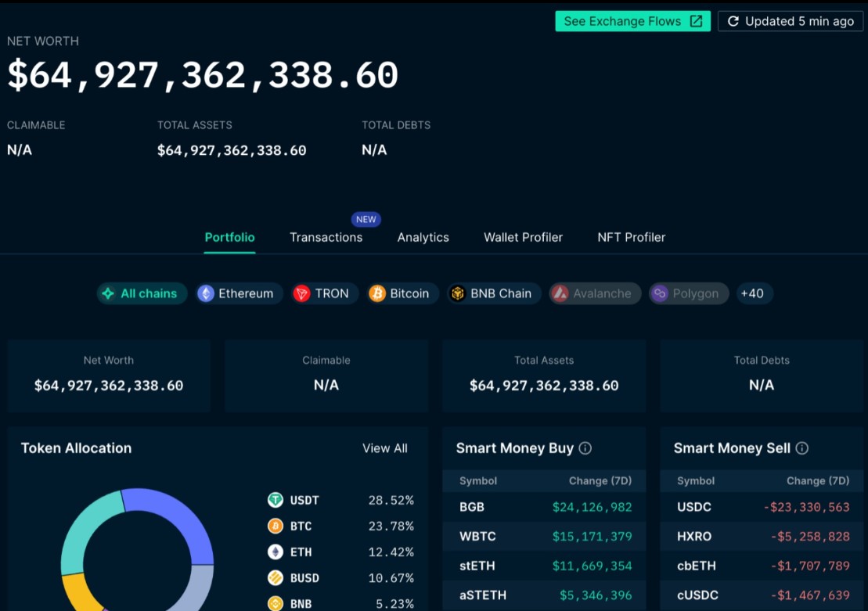Click the Total Assets card

point(544,376)
